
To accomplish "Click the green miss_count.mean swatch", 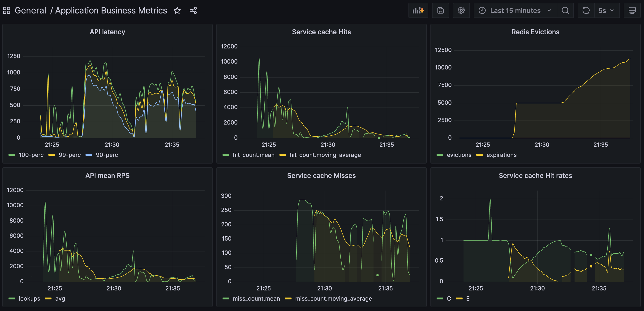I will (226, 298).
